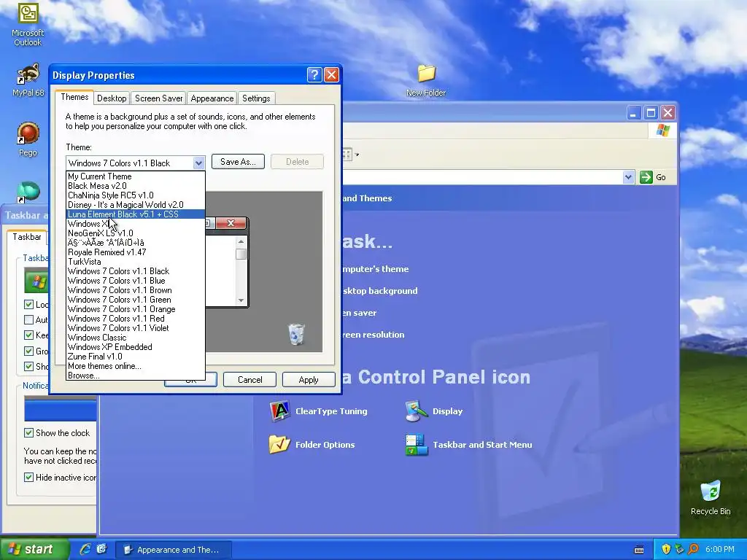
Task: Open the Views toolbar dropdown in Control Panel
Action: coord(357,155)
